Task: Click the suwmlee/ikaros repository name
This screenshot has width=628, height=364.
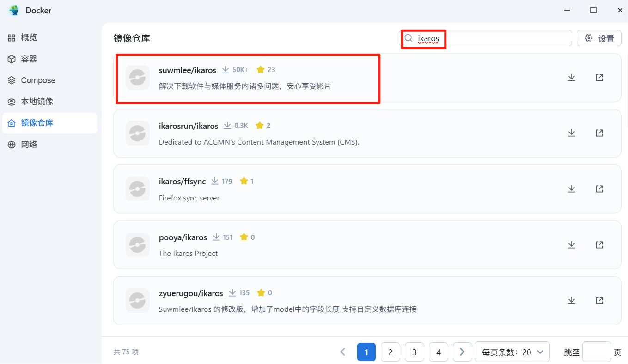Action: coord(188,70)
